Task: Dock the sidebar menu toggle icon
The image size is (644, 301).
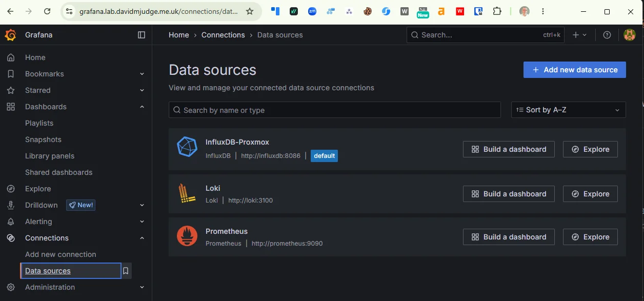Action: coord(142,35)
